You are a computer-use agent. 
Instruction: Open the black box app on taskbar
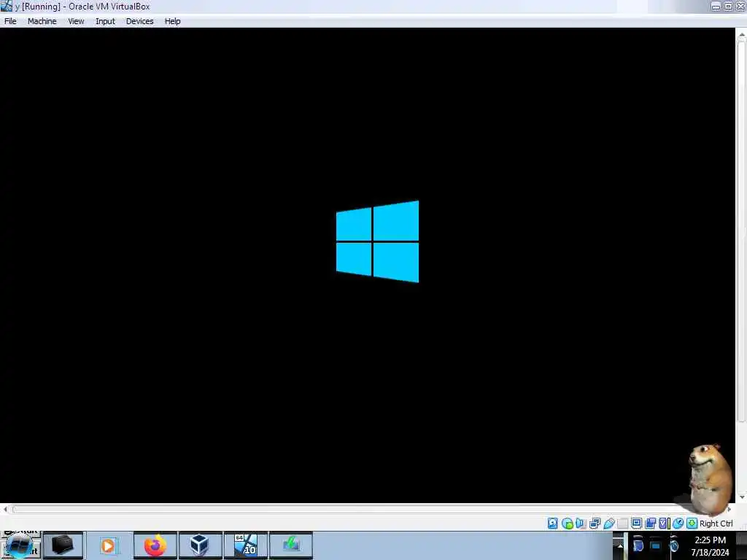(x=63, y=545)
